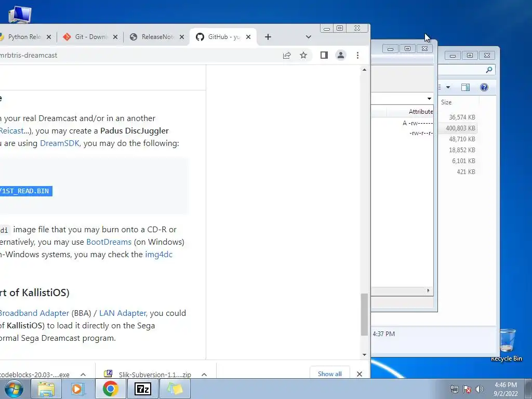The height and width of the screenshot is (399, 532).
Task: Bookmark this page with the star icon
Action: pos(303,55)
